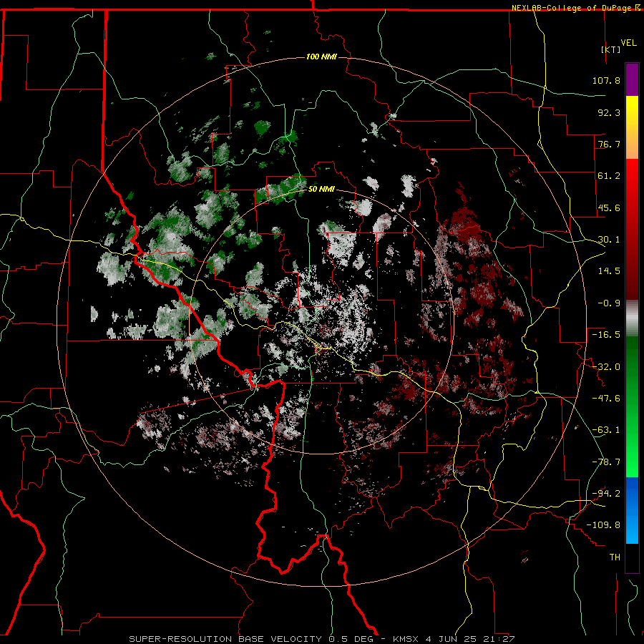Click the green segment of the color bar
This screenshot has height=644, width=644.
632,406
